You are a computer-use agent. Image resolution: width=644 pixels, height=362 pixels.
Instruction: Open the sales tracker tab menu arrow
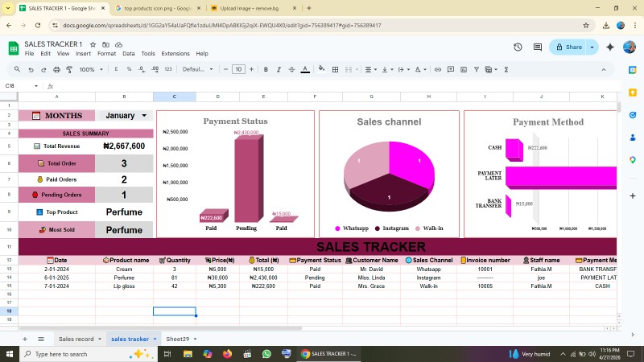tap(155, 339)
